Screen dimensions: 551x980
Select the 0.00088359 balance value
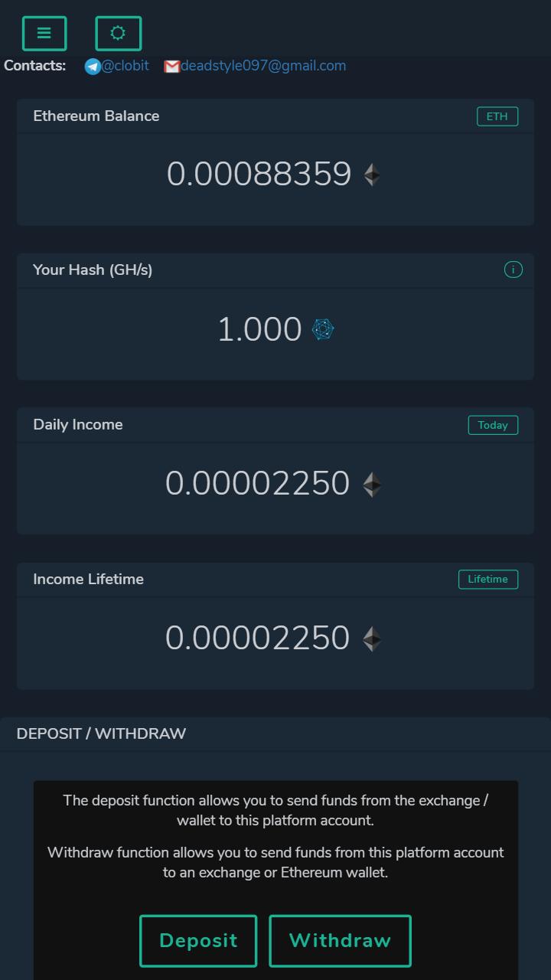pyautogui.click(x=259, y=175)
